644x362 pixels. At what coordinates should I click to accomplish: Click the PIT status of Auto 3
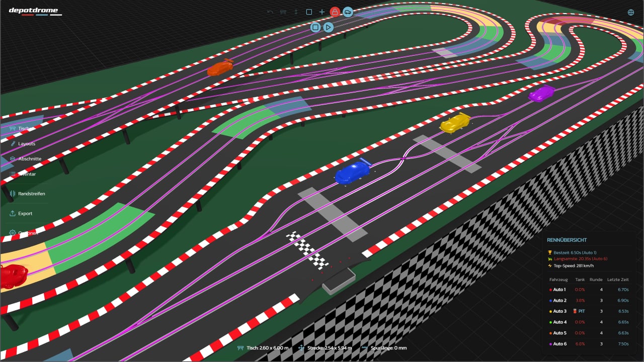coord(580,311)
